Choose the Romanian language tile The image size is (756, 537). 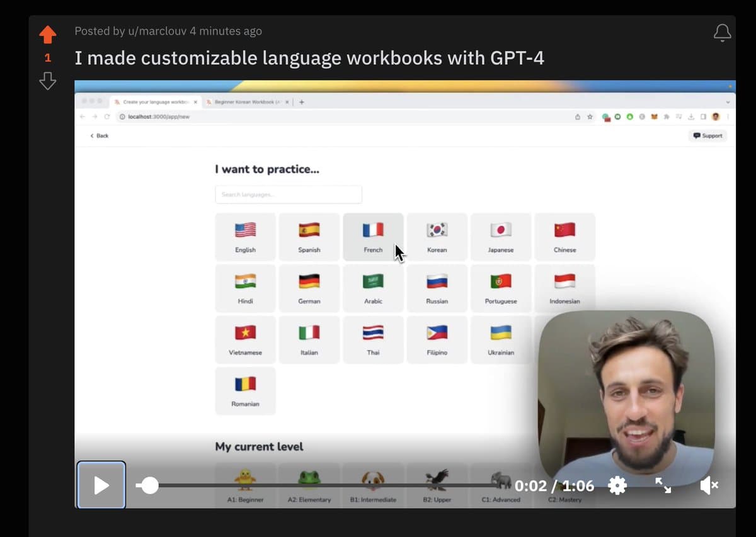click(245, 391)
